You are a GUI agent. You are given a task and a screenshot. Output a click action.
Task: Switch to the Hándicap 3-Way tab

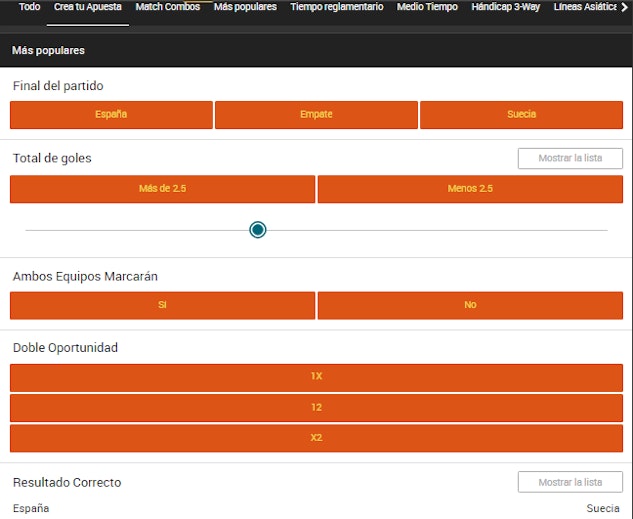pyautogui.click(x=505, y=7)
